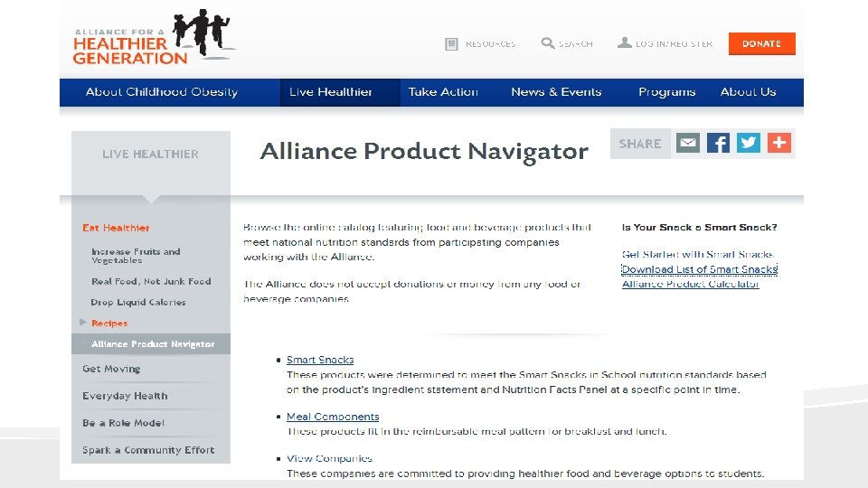Share the page via email icon

point(687,144)
